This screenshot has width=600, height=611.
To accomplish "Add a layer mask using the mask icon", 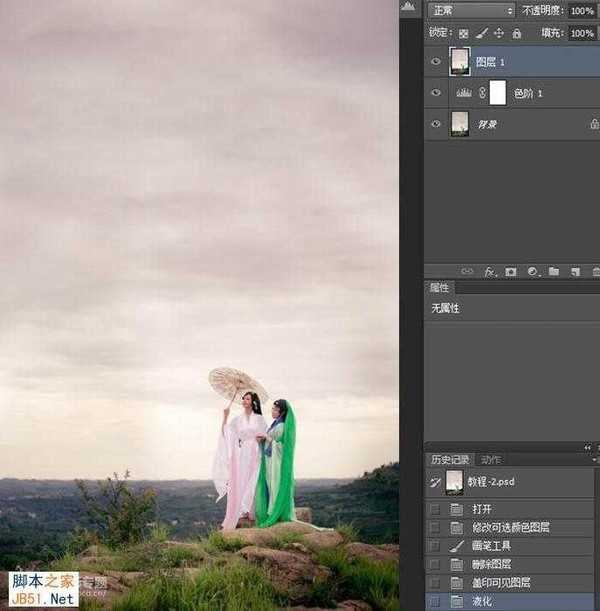I will 511,271.
